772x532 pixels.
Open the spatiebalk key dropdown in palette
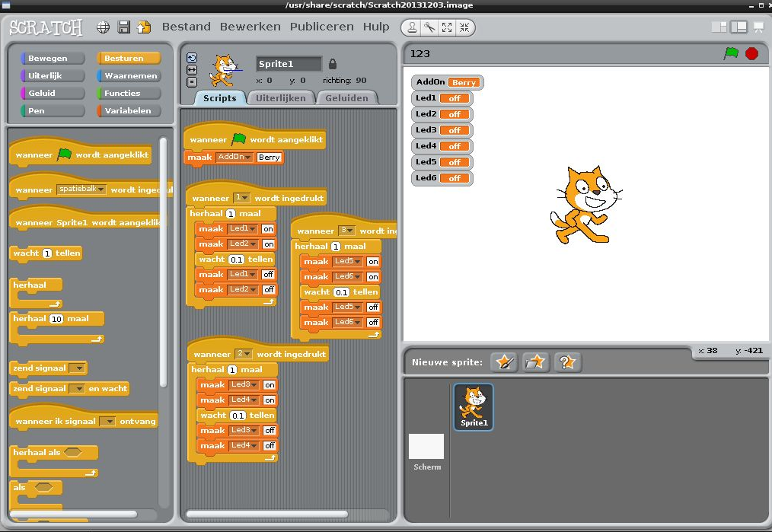click(81, 189)
